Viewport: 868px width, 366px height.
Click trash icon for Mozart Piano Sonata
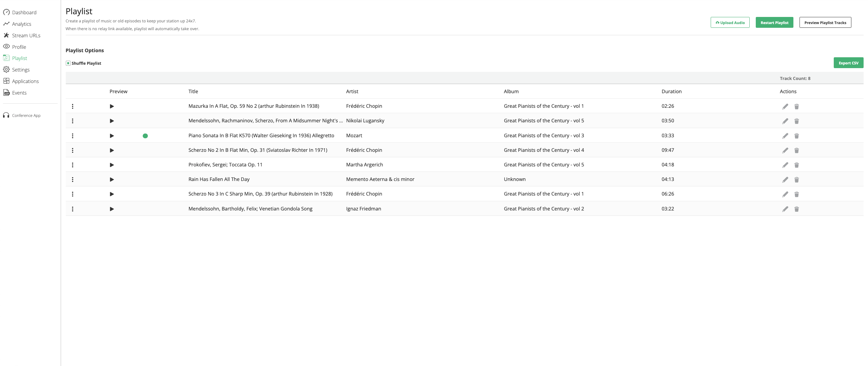(796, 136)
